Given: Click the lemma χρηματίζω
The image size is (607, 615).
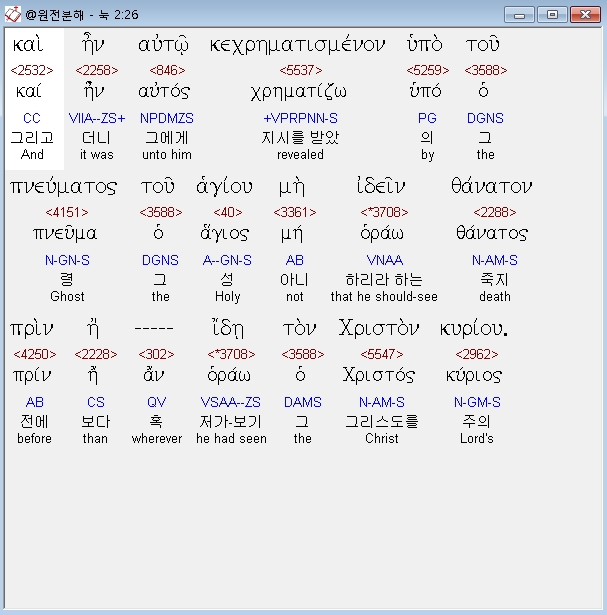Looking at the screenshot, I should [x=299, y=93].
